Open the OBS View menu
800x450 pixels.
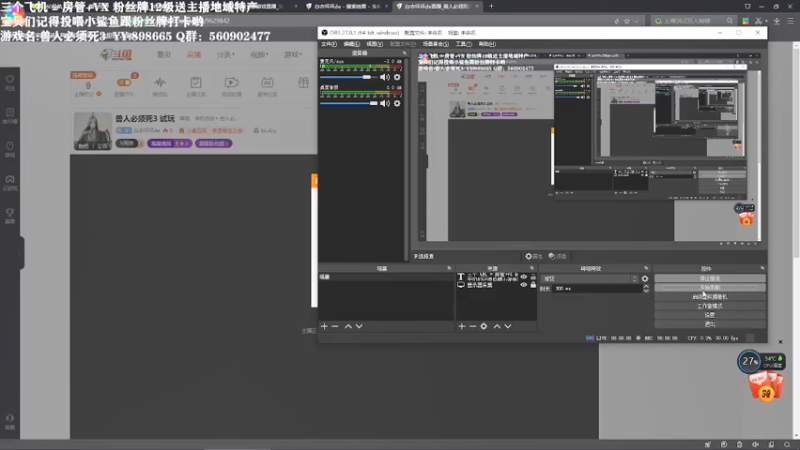tap(374, 44)
